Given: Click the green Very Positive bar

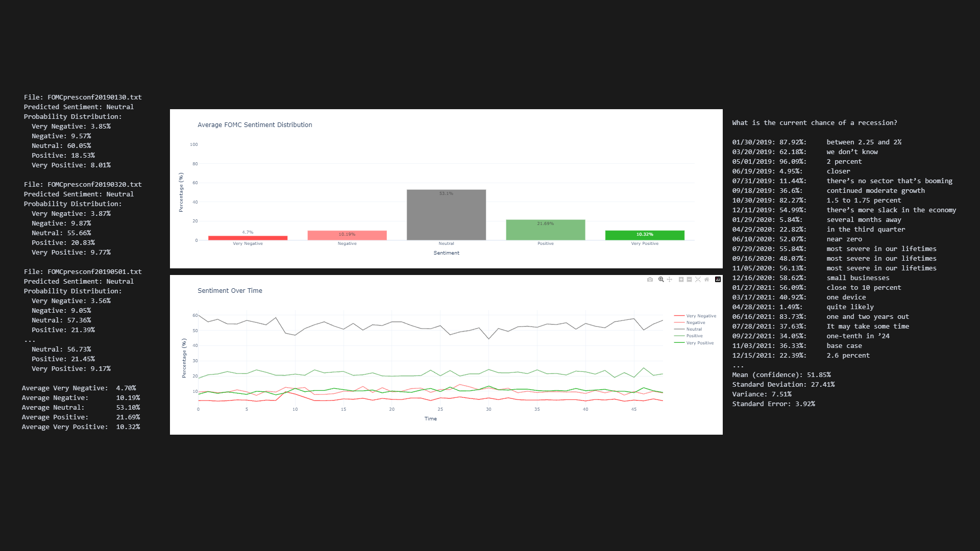Looking at the screenshot, I should (645, 235).
